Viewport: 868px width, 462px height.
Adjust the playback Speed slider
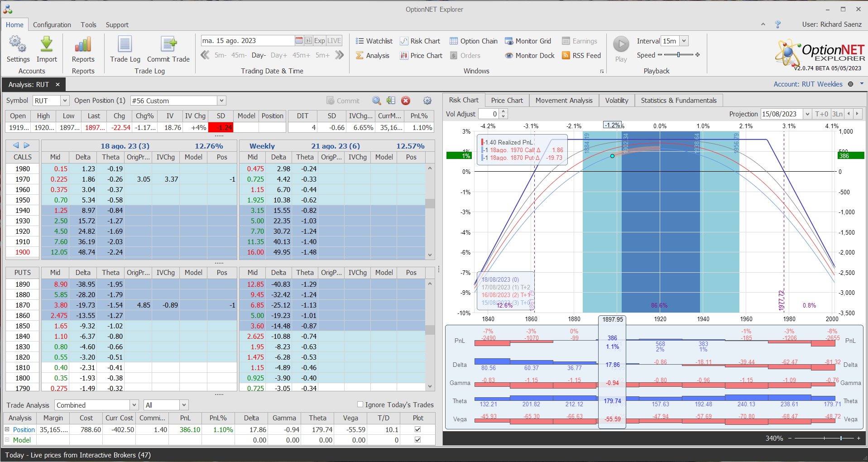pos(678,55)
